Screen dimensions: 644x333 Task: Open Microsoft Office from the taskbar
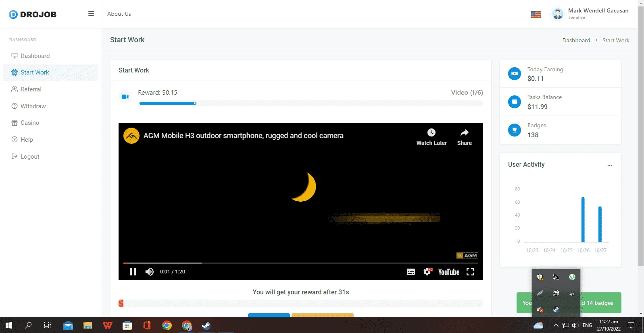click(x=147, y=325)
